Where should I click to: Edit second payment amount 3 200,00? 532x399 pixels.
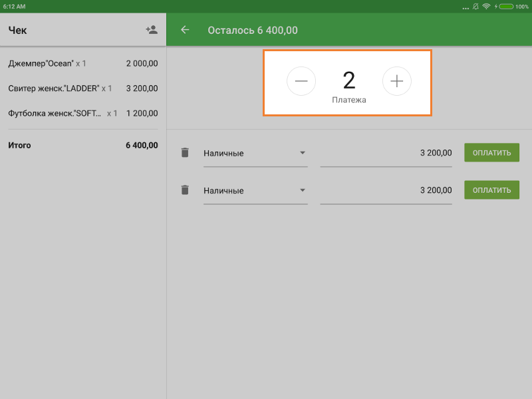pyautogui.click(x=386, y=191)
